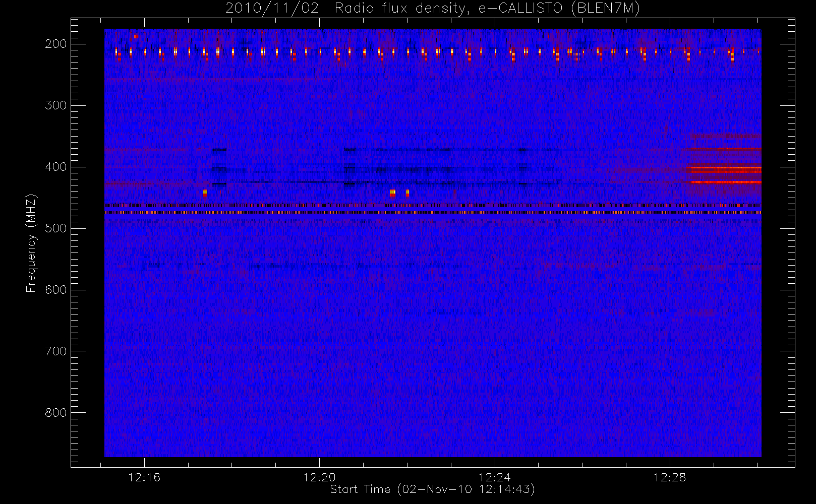
Task: Click the 800 frequency tick label
Action: pyautogui.click(x=55, y=413)
